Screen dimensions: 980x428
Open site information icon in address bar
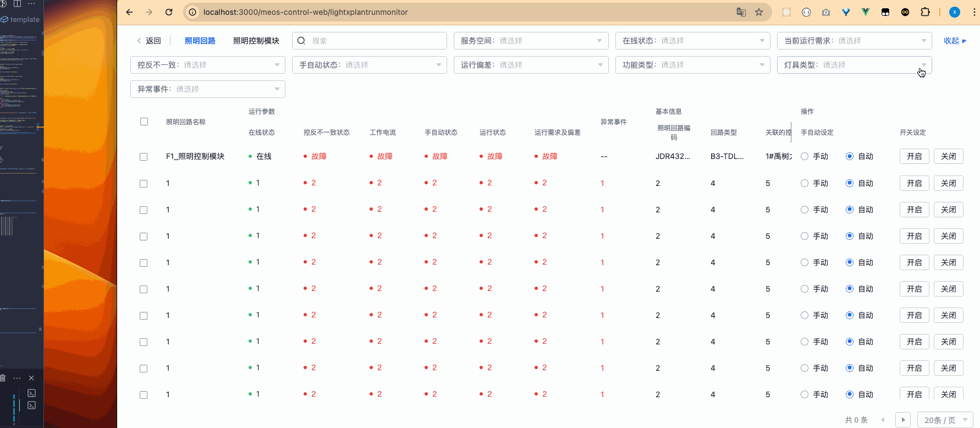(x=192, y=12)
